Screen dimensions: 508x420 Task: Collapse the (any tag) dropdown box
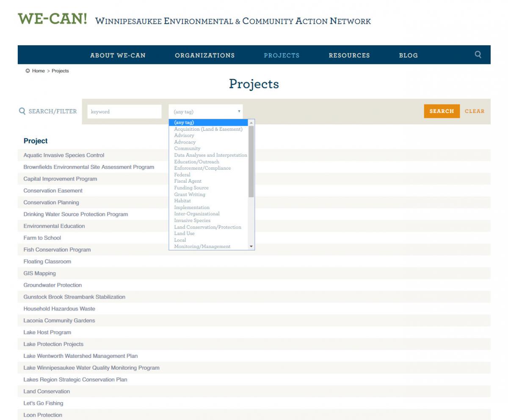click(x=206, y=112)
